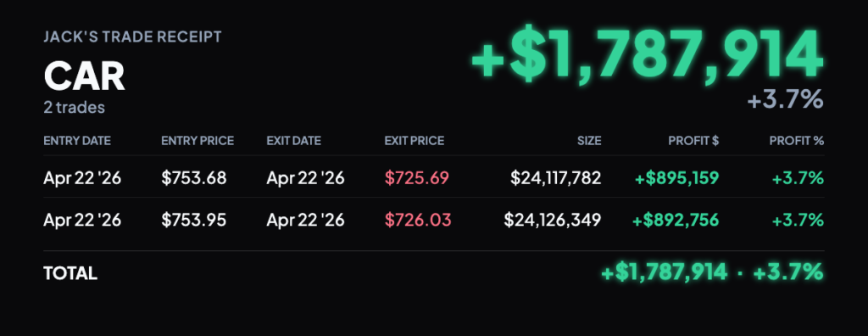Select the JACK'S TRADE RECEIPT heading
The width and height of the screenshot is (868, 336).
(132, 37)
